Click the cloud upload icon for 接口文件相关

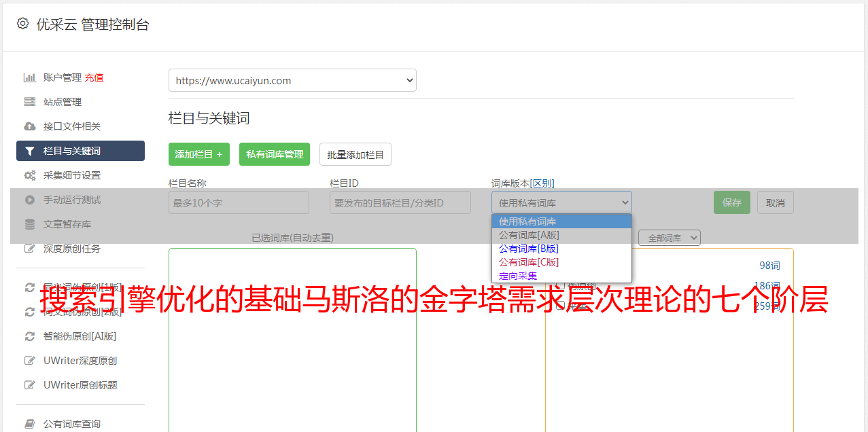[29, 126]
